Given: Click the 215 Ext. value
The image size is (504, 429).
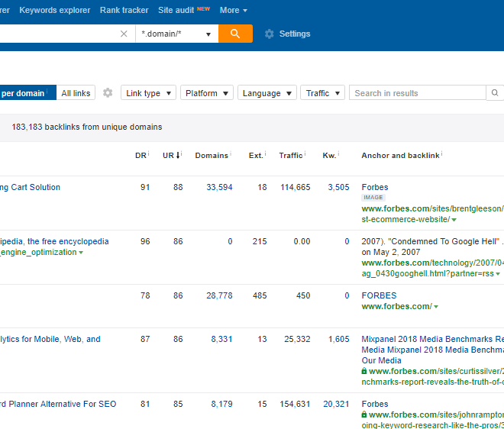Looking at the screenshot, I should coord(260,241).
